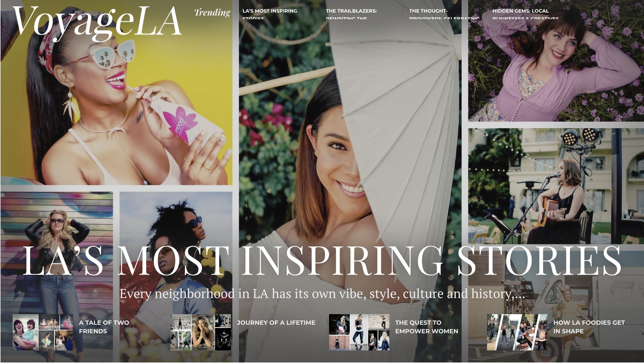Open Journey of a Lifetime title
Viewport: 644px width, 364px height.
[276, 322]
